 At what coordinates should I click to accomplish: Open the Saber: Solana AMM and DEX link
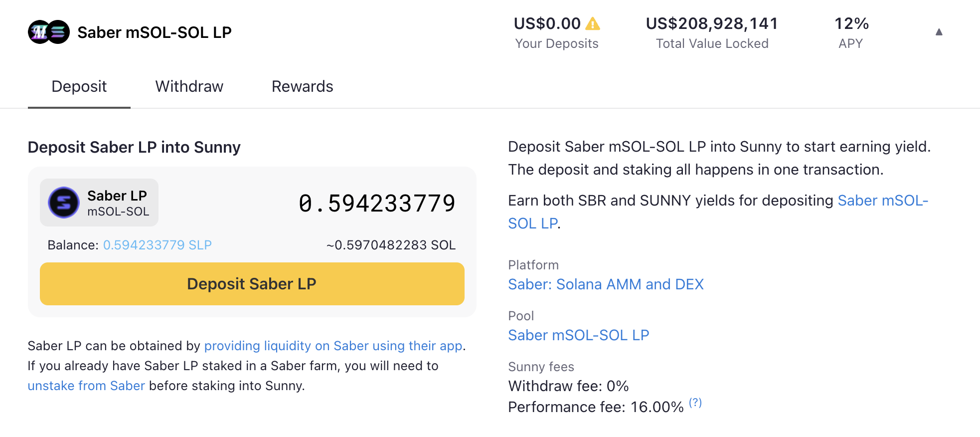pyautogui.click(x=606, y=284)
